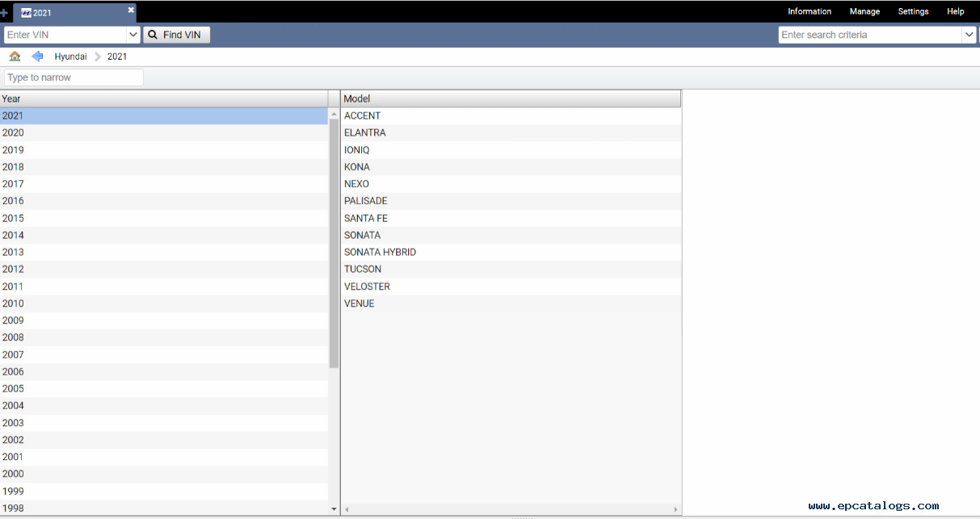Open the Settings menu

point(913,11)
